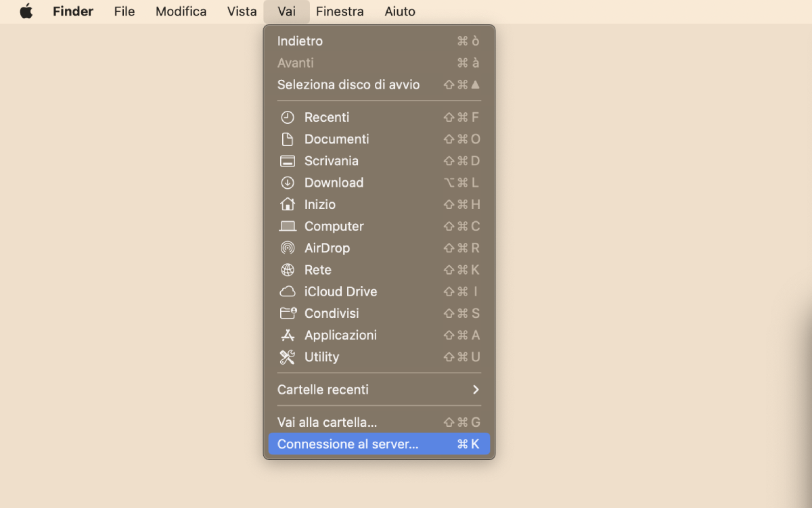Expand the Cartelle recenti submenu
The image size is (812, 508).
(379, 390)
